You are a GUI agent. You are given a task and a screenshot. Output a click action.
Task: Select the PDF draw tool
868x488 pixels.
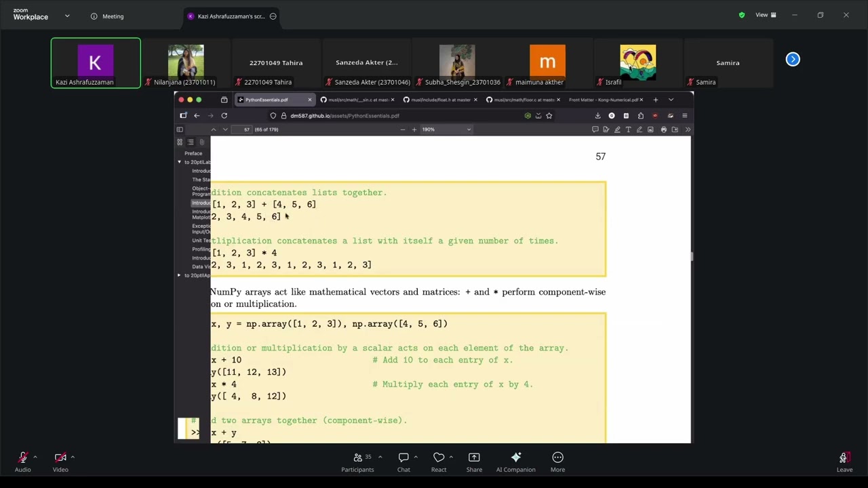(639, 129)
